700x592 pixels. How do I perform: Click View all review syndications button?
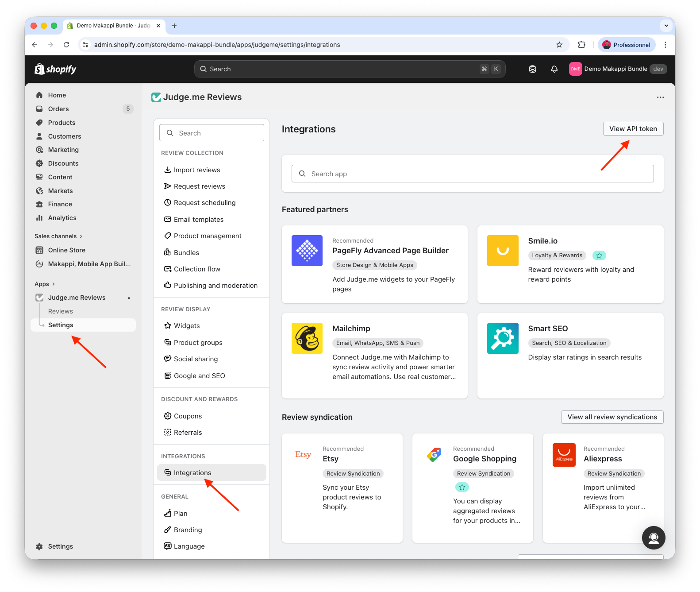(x=612, y=417)
